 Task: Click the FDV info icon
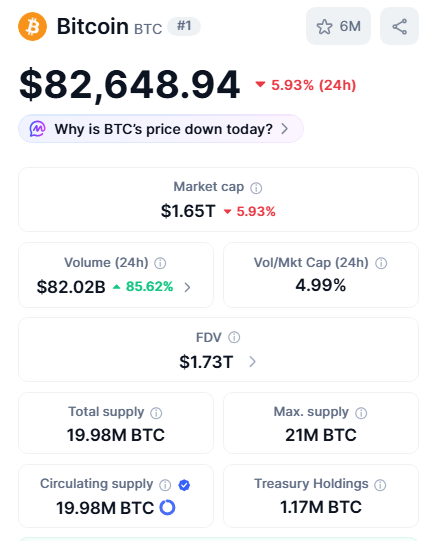(x=234, y=337)
